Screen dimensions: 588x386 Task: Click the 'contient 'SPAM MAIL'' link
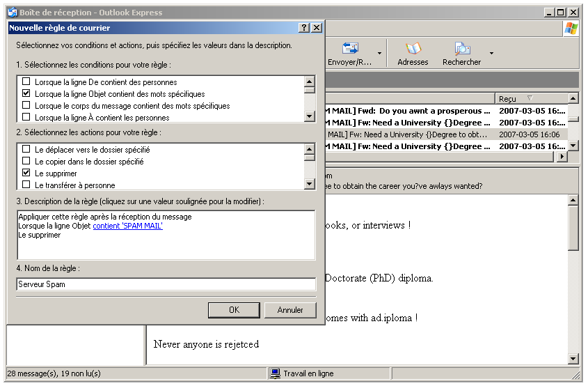[127, 226]
